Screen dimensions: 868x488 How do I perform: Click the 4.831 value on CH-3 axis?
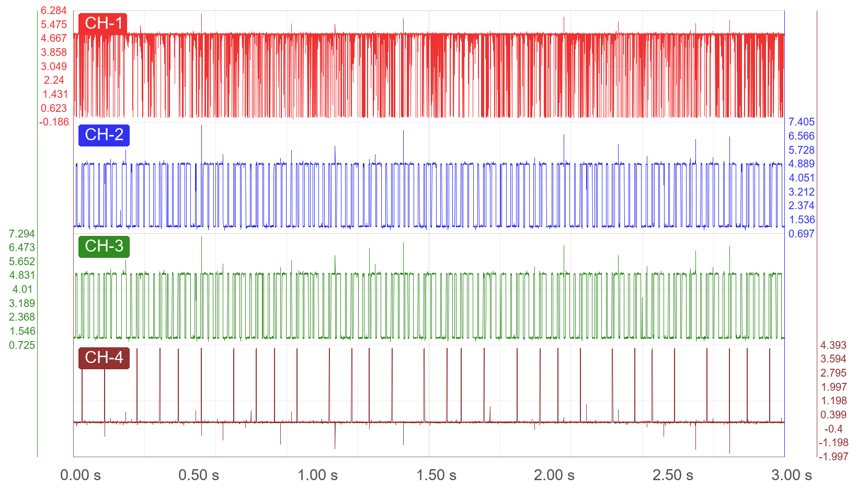pos(22,275)
